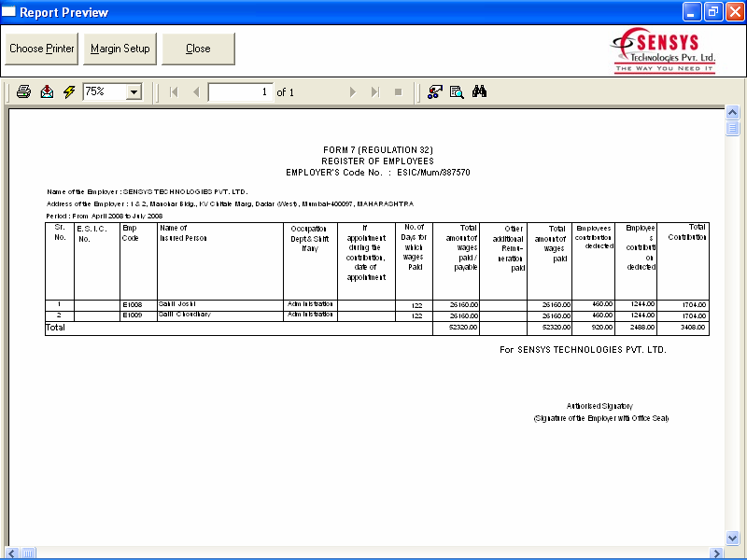
Task: Click the Export report envelope icon
Action: click(x=47, y=91)
